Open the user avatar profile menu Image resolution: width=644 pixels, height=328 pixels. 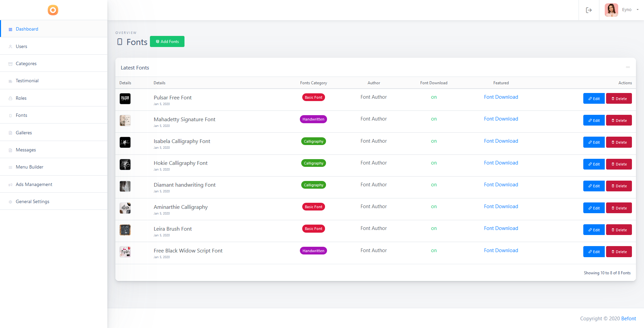tap(611, 10)
